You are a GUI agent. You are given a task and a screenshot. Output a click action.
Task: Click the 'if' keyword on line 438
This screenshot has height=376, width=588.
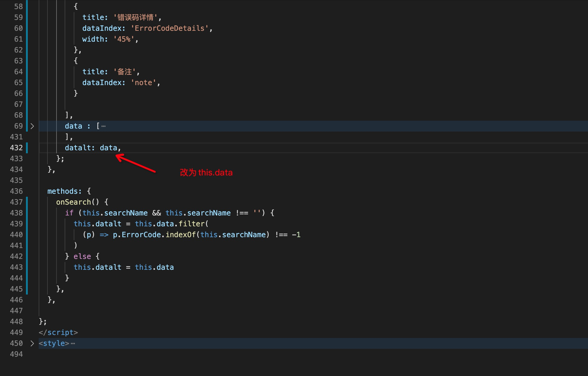[69, 213]
